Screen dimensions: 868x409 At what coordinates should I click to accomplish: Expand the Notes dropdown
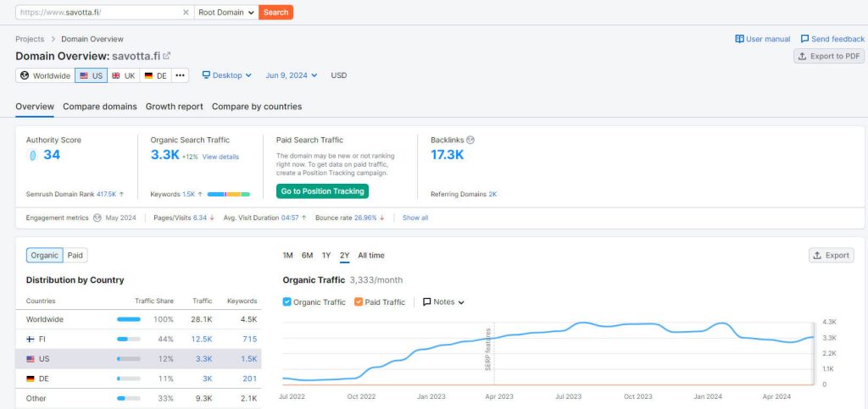[443, 301]
